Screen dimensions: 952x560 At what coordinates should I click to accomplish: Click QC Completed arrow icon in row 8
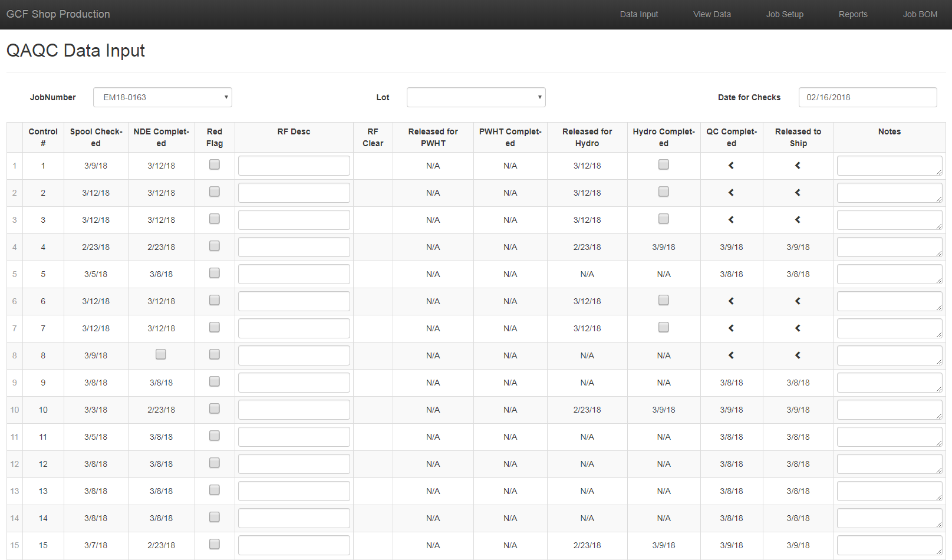(731, 355)
